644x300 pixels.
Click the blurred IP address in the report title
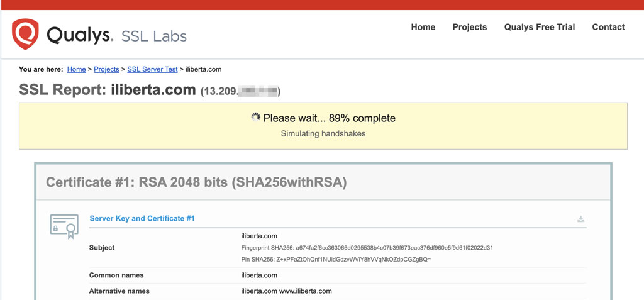pyautogui.click(x=258, y=91)
